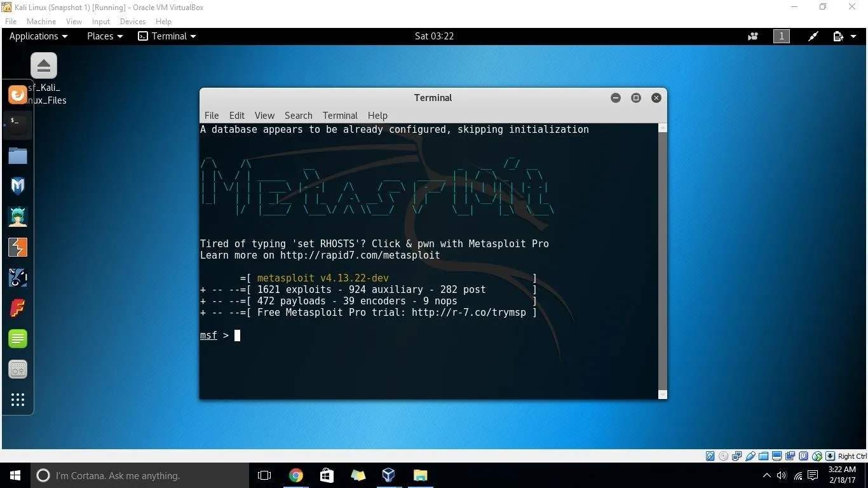Screen dimensions: 868x488
Task: Show hidden Windows tray icons
Action: pos(766,475)
